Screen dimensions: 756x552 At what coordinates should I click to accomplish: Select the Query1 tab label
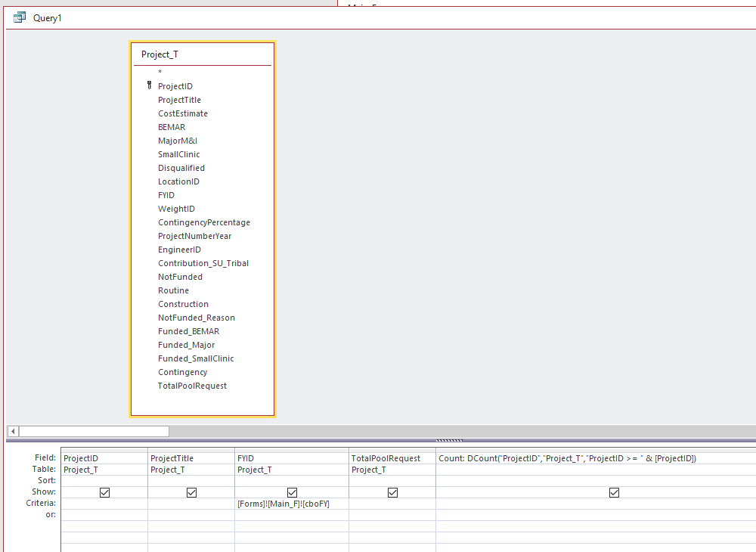47,18
